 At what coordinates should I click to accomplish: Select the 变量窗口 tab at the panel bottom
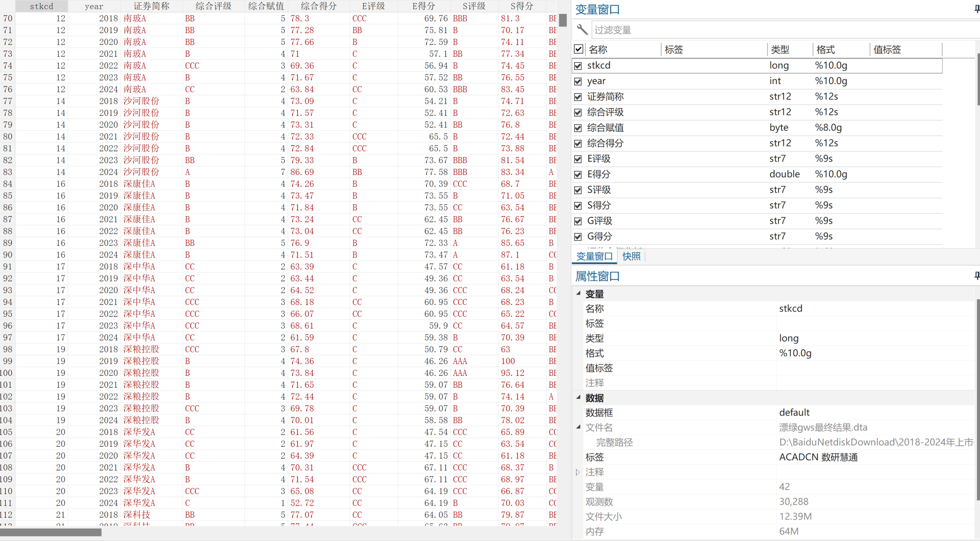(594, 256)
